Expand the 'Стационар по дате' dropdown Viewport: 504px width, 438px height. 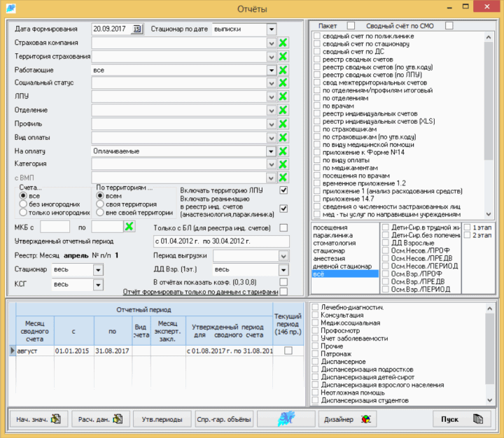click(x=271, y=29)
